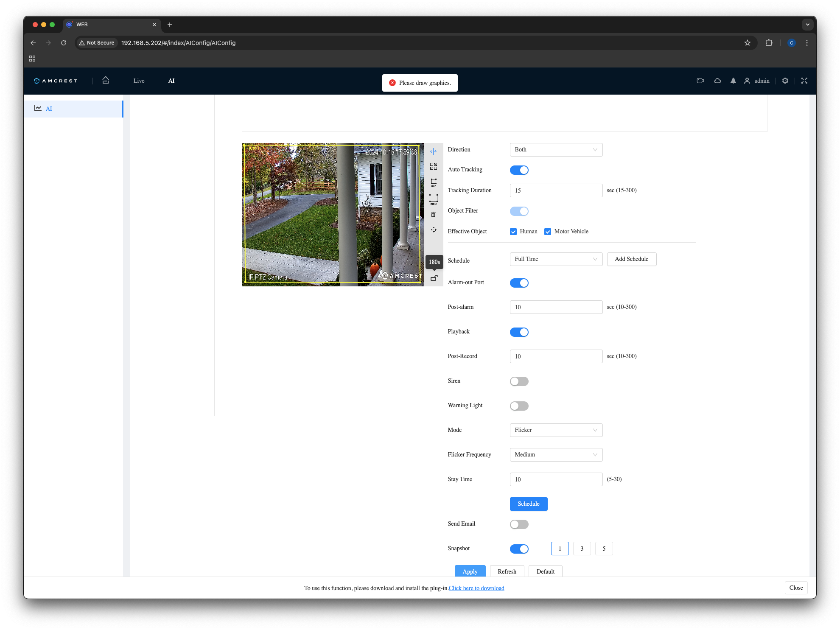
Task: Click the Add Schedule button
Action: [x=632, y=259]
